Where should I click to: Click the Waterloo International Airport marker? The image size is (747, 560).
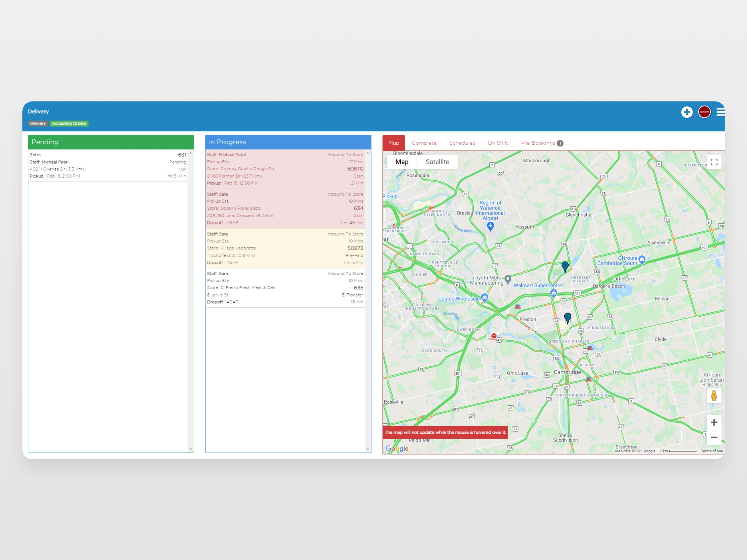click(491, 226)
